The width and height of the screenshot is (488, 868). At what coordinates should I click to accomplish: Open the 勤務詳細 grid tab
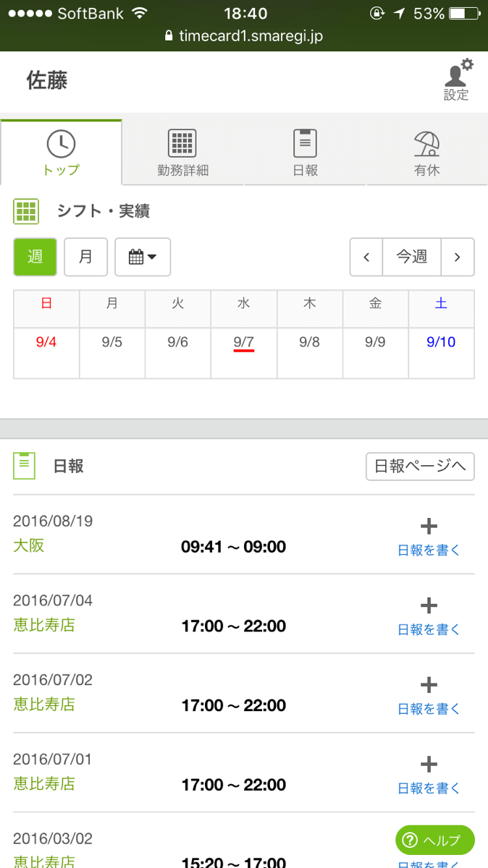(182, 153)
